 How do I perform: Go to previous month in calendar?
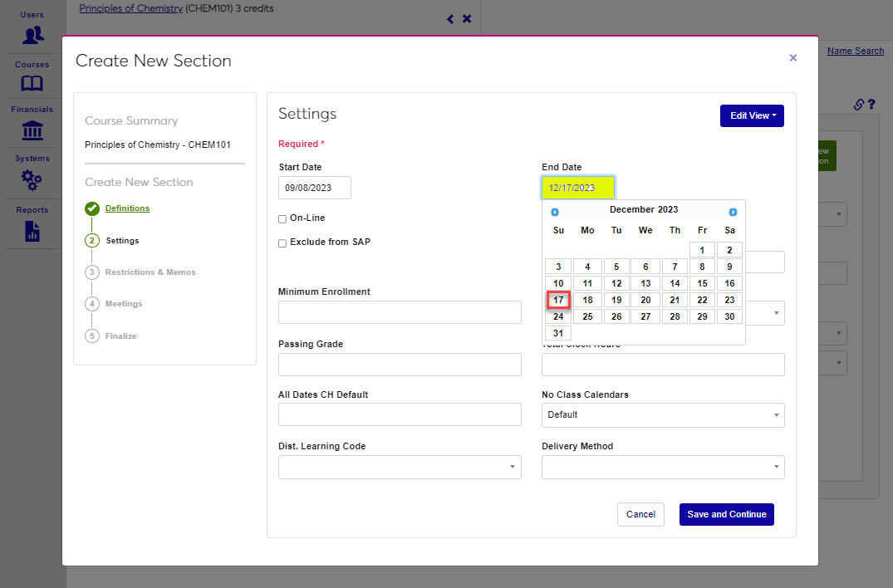555,212
